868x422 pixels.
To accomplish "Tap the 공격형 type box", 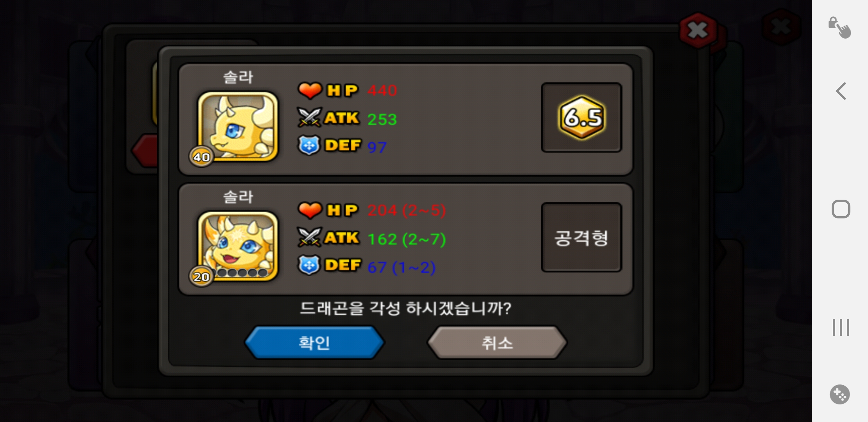I will [x=582, y=237].
